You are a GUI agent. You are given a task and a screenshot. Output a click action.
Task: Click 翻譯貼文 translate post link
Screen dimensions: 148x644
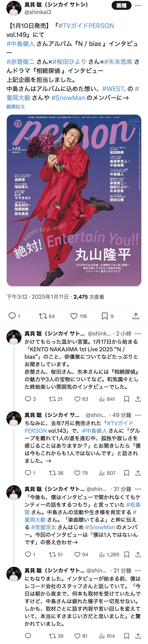tap(16, 106)
